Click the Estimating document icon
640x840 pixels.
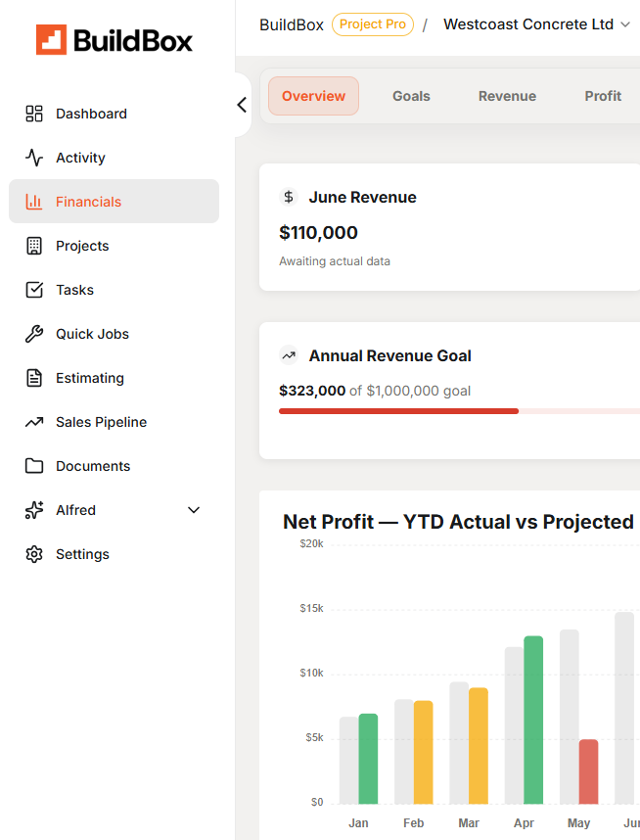tap(34, 378)
